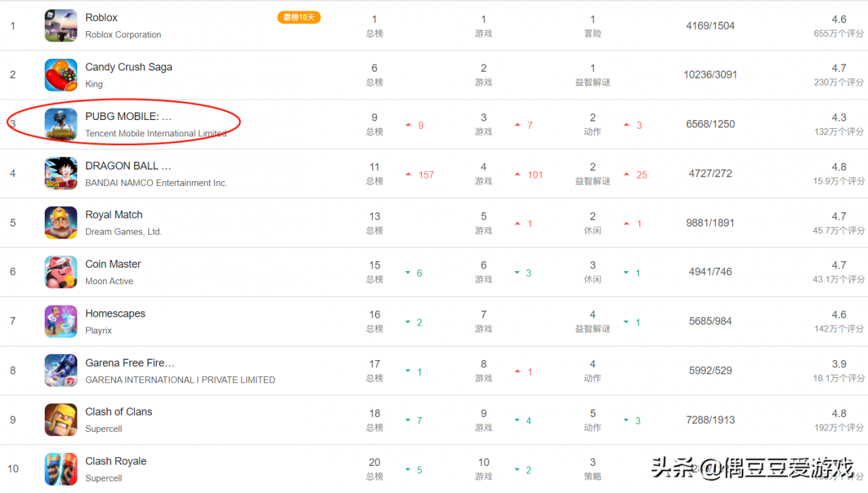This screenshot has width=868, height=493.
Task: Click the Clash of Clans icon
Action: tap(61, 420)
